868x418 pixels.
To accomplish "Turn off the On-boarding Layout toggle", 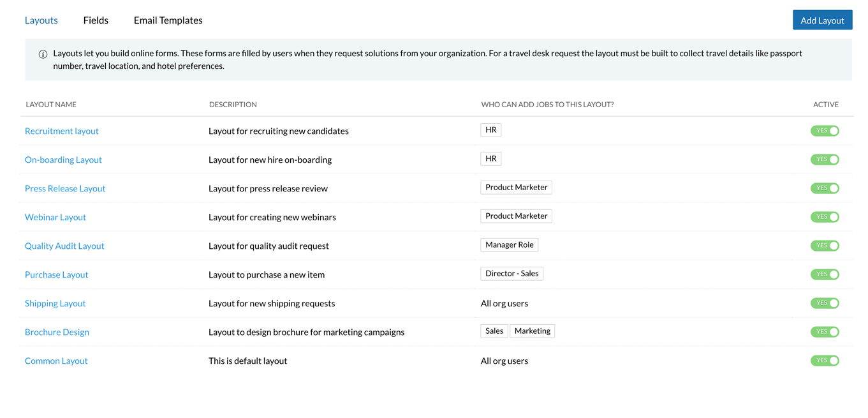I will [825, 160].
